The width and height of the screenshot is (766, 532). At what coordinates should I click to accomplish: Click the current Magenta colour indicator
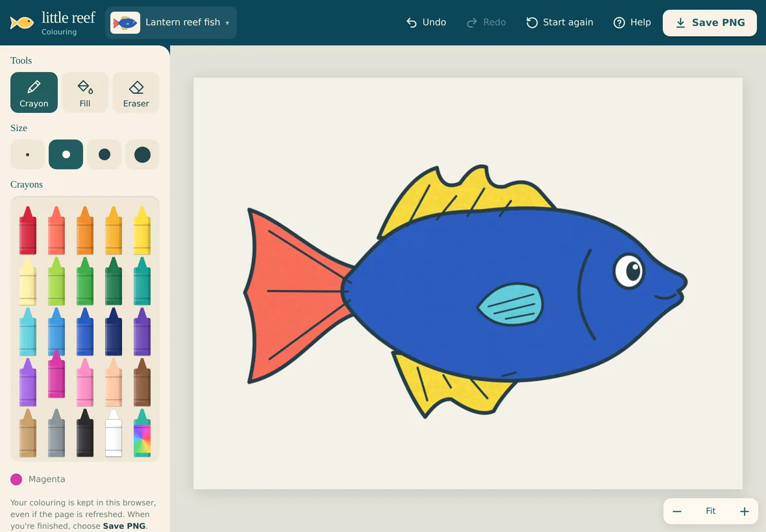click(x=16, y=479)
